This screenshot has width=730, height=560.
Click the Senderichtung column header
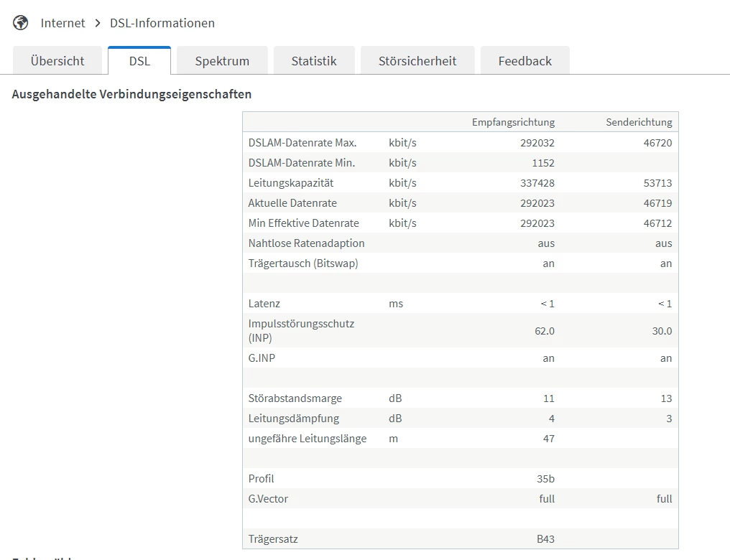tap(639, 122)
